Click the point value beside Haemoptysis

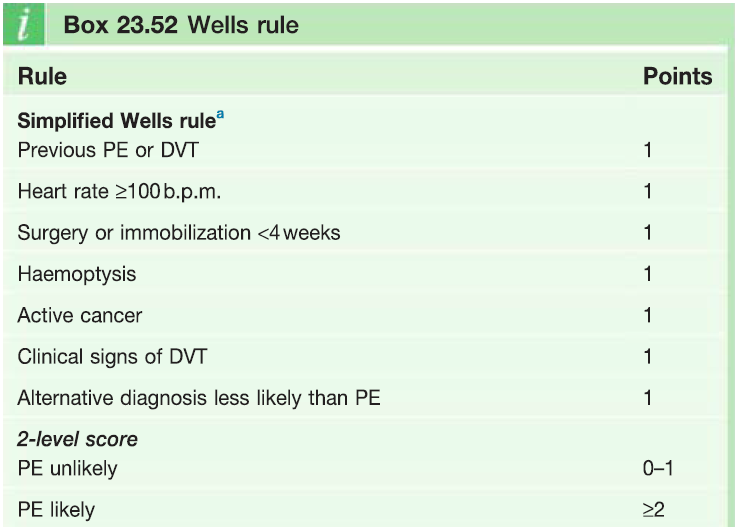(x=648, y=274)
